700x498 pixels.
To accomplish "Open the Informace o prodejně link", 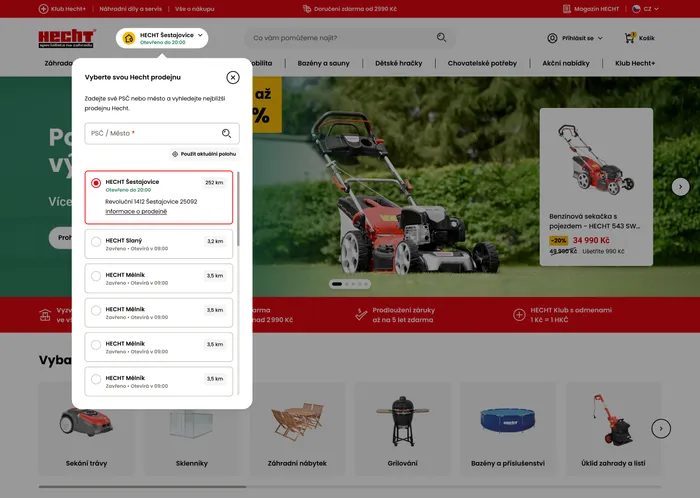I will pos(136,212).
